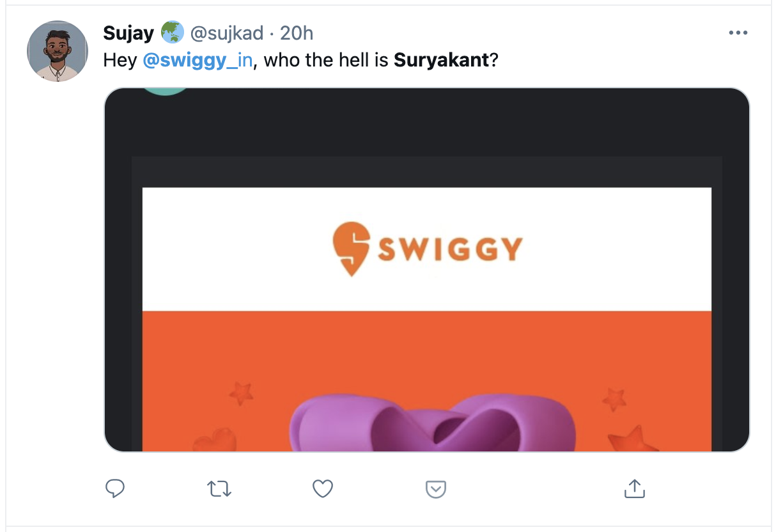This screenshot has height=532, width=776.
Task: Open the Sujay display name link
Action: (128, 33)
